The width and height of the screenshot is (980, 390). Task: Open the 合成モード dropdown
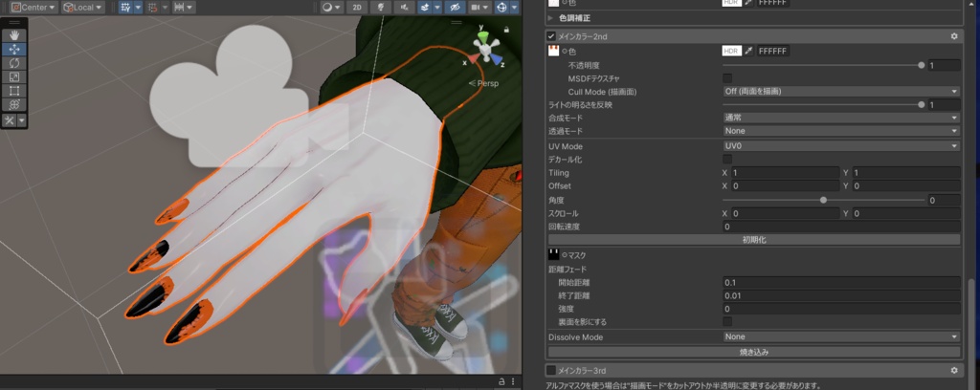pyautogui.click(x=841, y=118)
